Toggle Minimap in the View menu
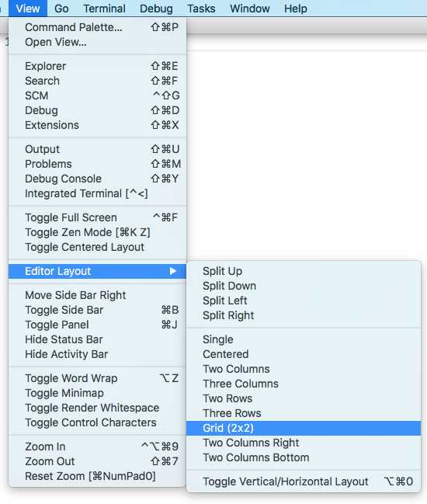This screenshot has width=427, height=504. tap(97, 393)
